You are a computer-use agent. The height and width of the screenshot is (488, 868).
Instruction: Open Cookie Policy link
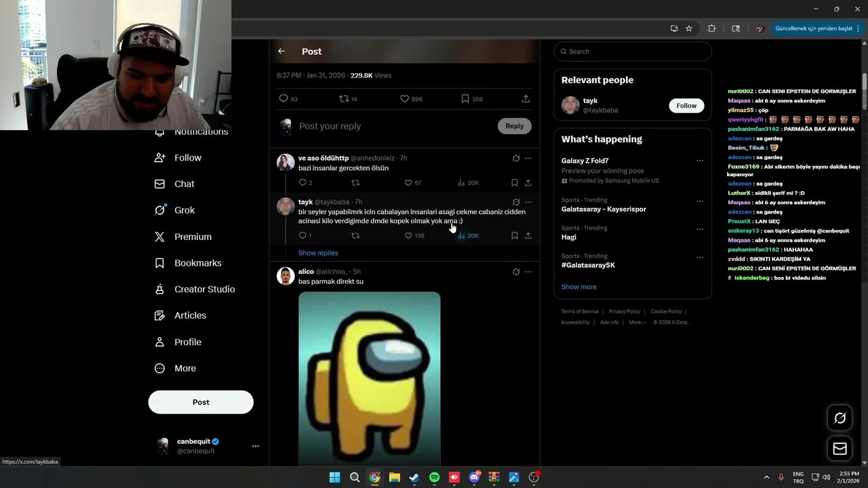[666, 312]
